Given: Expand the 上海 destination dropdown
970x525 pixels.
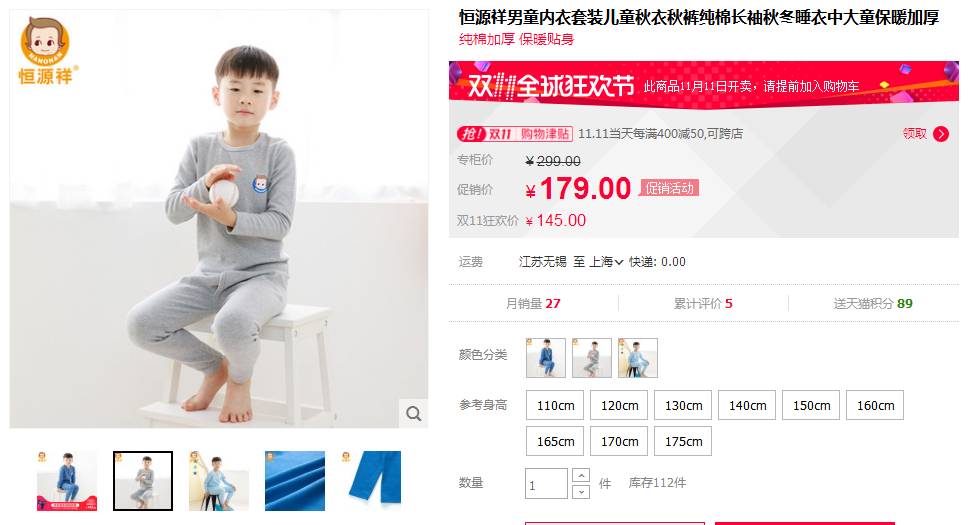Looking at the screenshot, I should point(606,262).
